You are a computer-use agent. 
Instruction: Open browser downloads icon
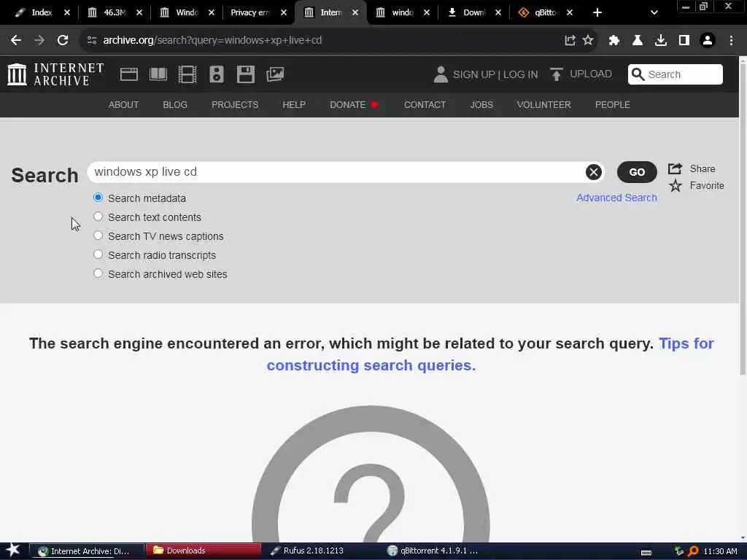[661, 41]
